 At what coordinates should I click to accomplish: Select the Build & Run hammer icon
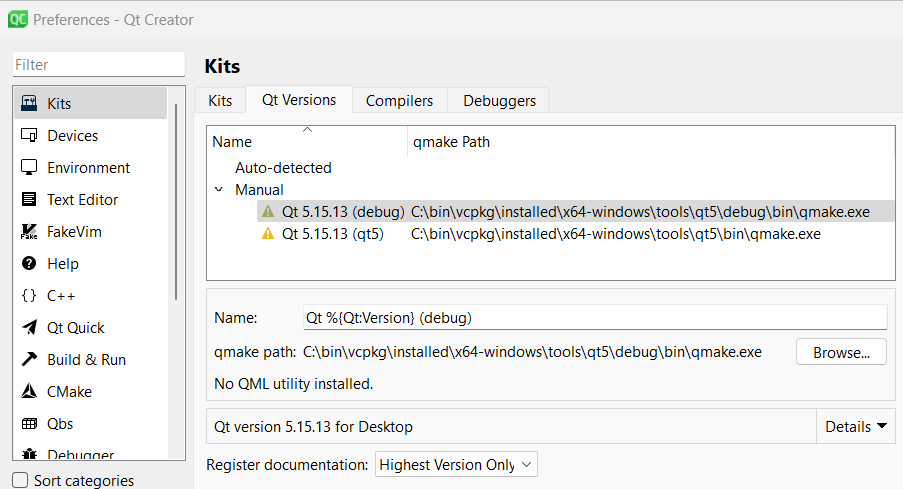(29, 360)
